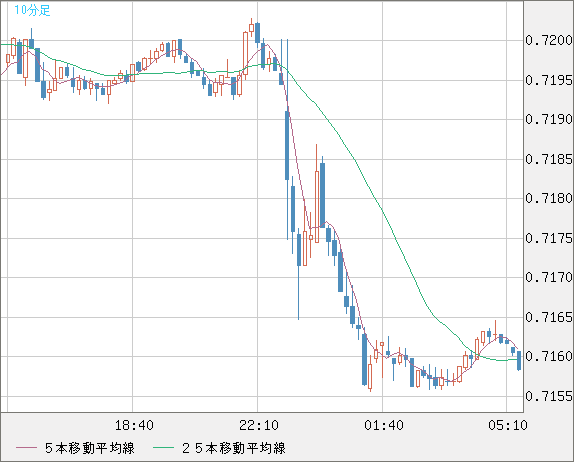Click the 01:40 time axis label

coord(384,425)
